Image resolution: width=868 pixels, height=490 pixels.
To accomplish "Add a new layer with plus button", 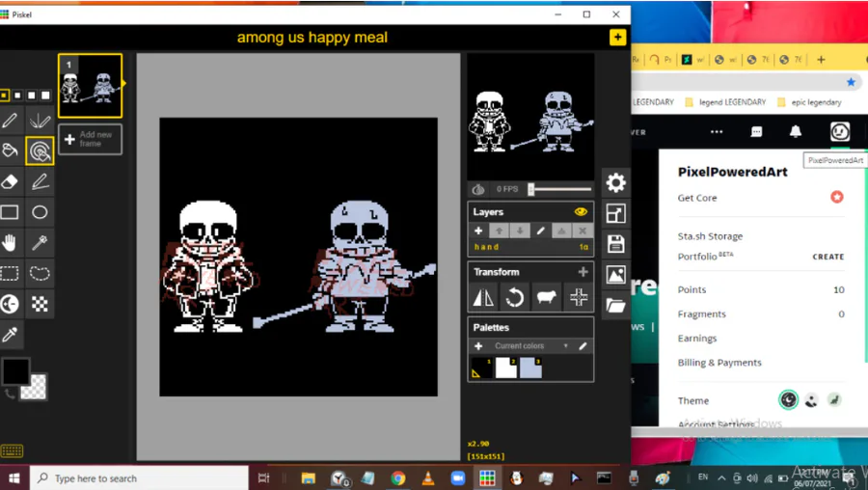I will 478,231.
